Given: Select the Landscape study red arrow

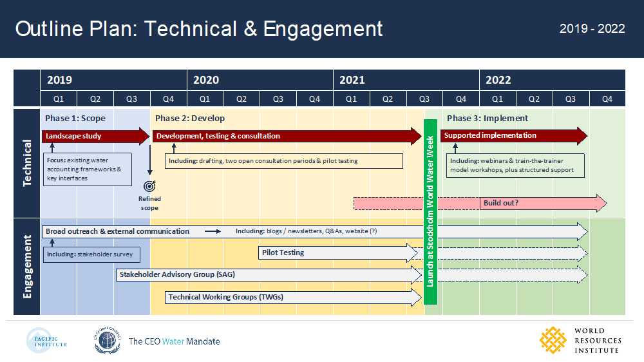Looking at the screenshot, I should (96, 136).
